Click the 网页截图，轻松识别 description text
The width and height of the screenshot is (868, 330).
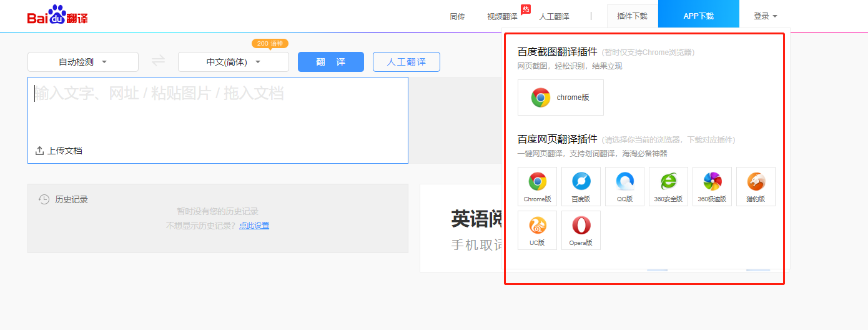pos(570,66)
